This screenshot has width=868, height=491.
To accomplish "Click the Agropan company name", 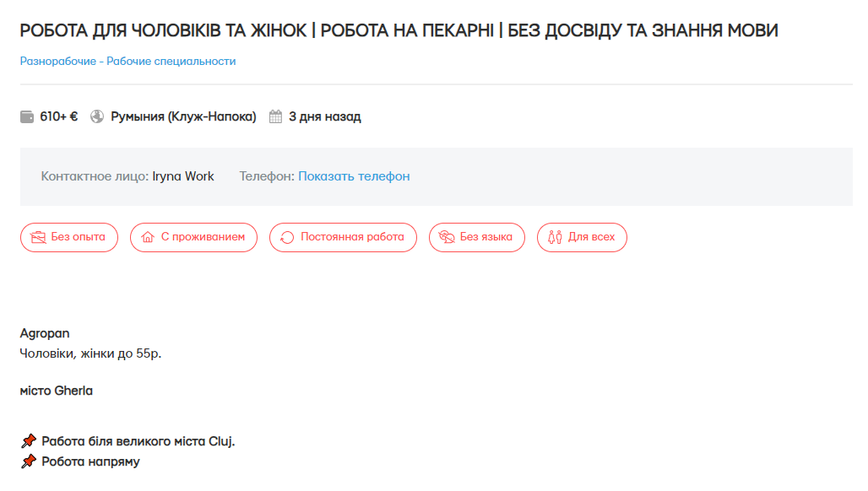I will pos(45,333).
